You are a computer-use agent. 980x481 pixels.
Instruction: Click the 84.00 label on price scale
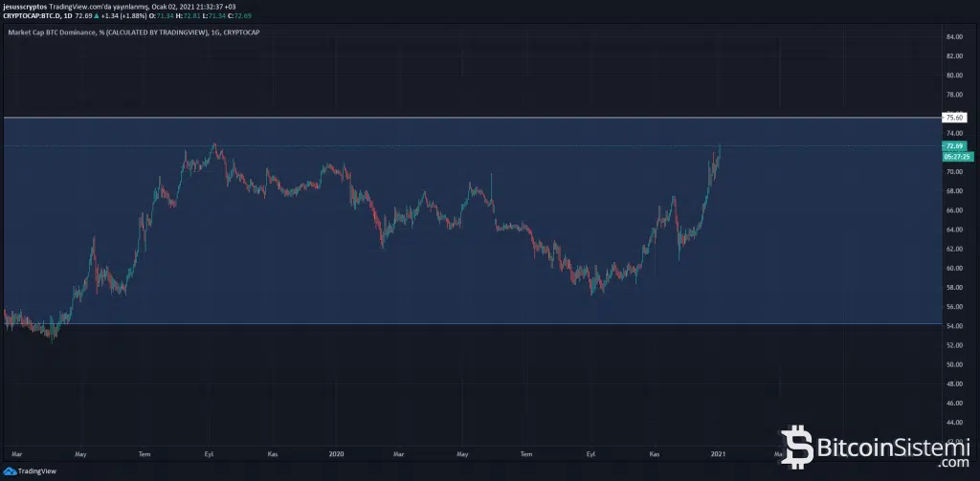tap(954, 36)
